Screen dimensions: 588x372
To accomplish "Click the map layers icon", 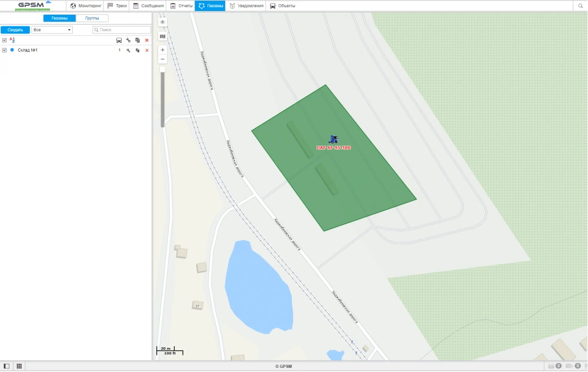I will coord(163,36).
